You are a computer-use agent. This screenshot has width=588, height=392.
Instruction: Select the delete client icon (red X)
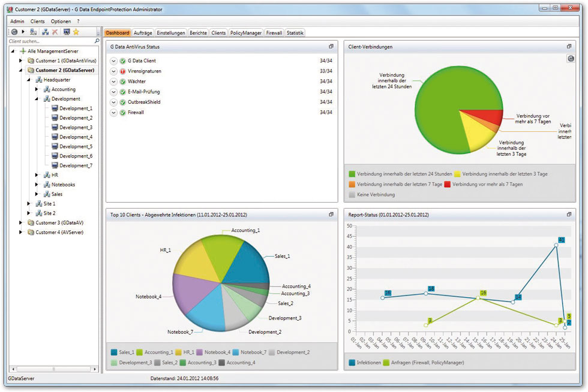point(55,31)
